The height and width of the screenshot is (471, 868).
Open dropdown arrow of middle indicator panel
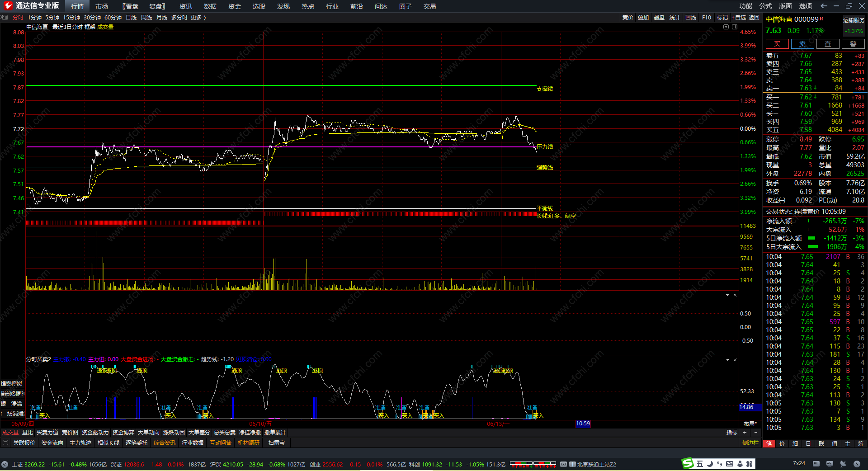coord(727,295)
